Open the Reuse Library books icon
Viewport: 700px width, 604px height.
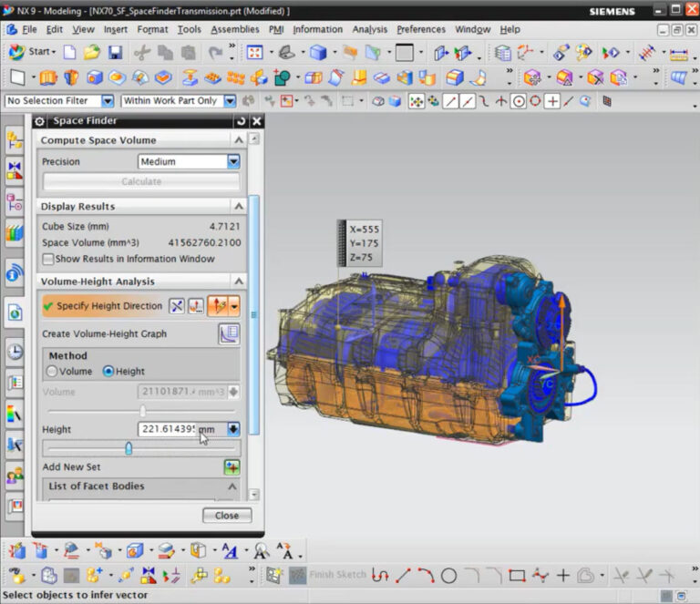click(15, 233)
